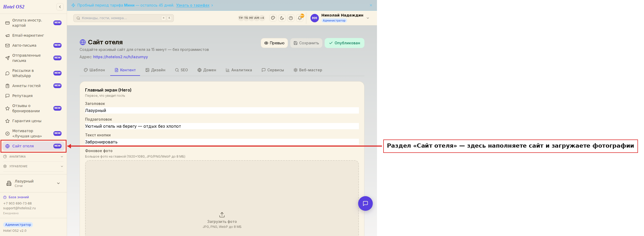Click the WhatsApp chat icon in sidebar
The width and height of the screenshot is (644, 236).
tap(8, 73)
